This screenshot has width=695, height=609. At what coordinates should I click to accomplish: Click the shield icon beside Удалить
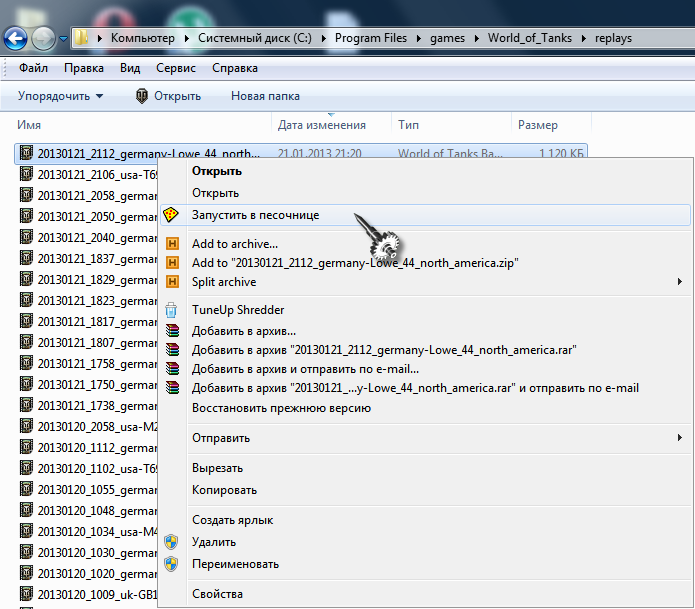pyautogui.click(x=171, y=542)
